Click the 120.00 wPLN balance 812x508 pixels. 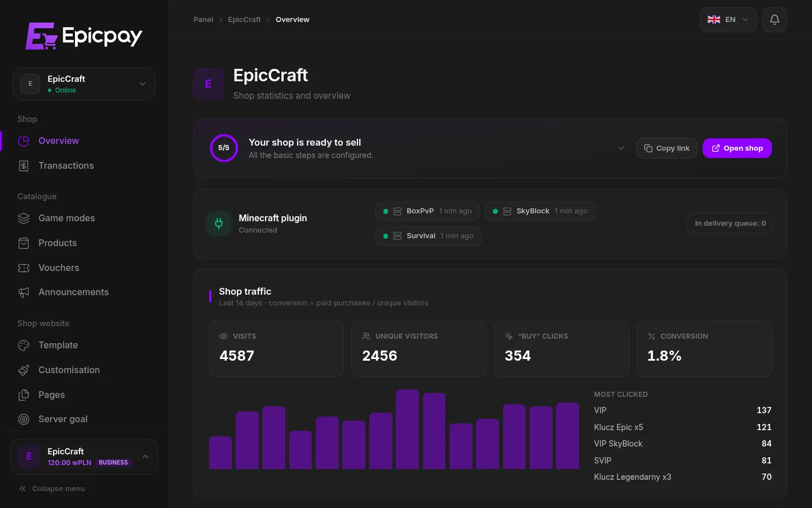pos(69,463)
